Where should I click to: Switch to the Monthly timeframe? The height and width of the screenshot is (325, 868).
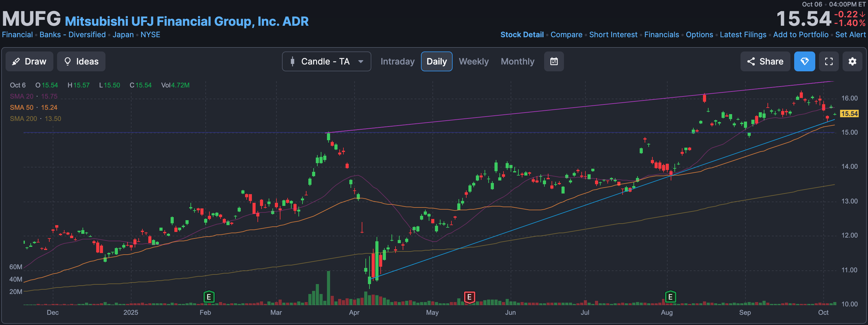[x=517, y=61]
